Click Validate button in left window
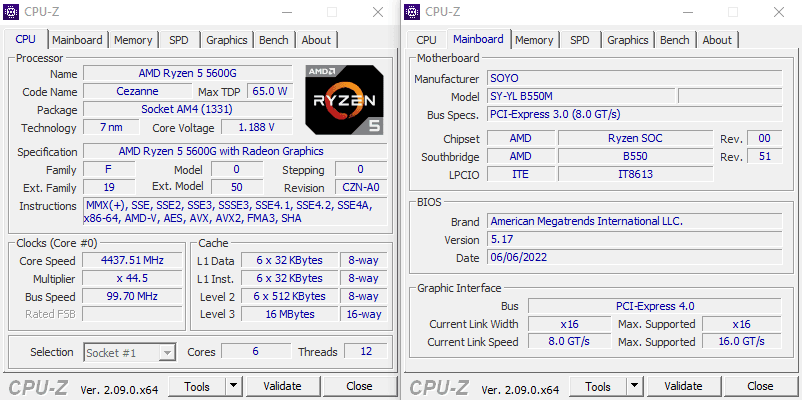The height and width of the screenshot is (400, 802). (282, 386)
